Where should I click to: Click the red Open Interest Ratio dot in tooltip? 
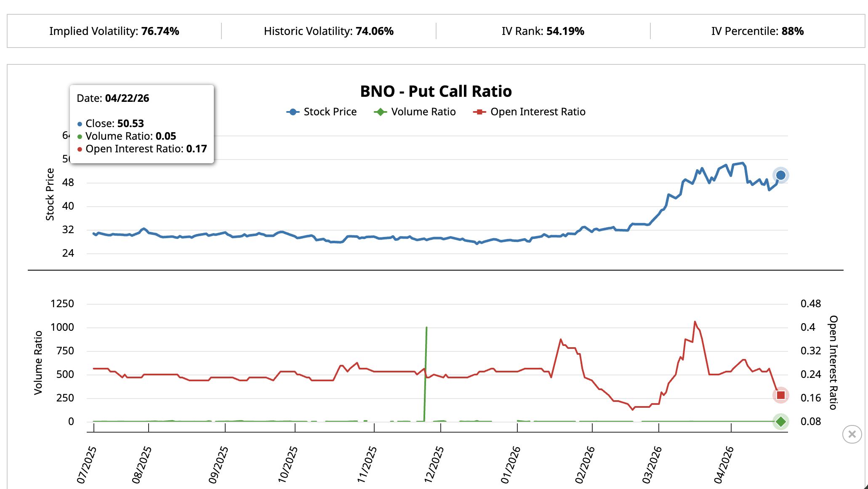click(80, 149)
